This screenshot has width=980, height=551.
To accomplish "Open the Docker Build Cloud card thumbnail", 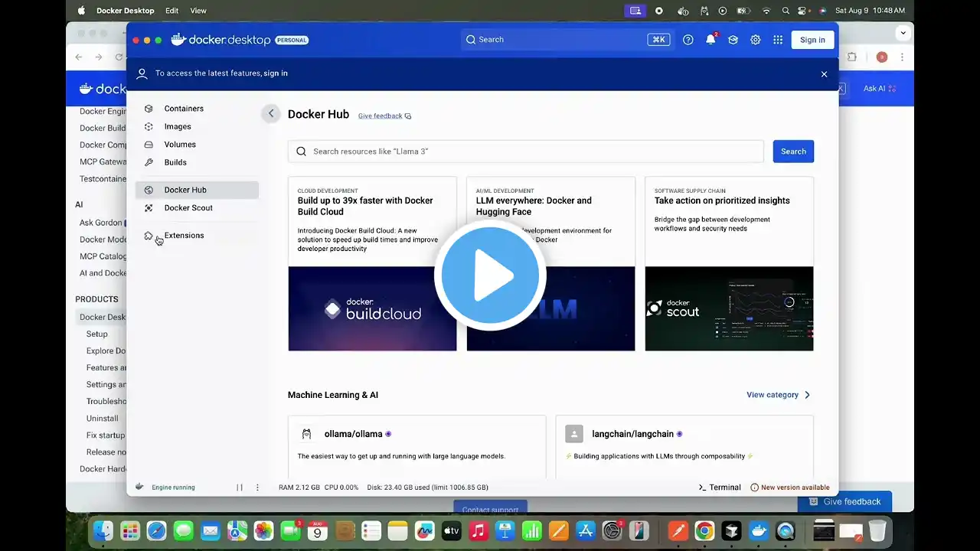I will [372, 308].
